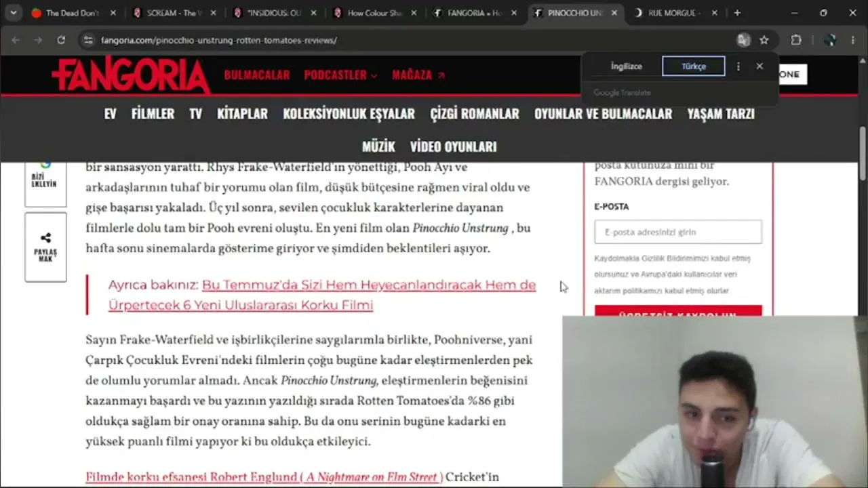
Task: Click the E-posta address input field
Action: tap(678, 232)
